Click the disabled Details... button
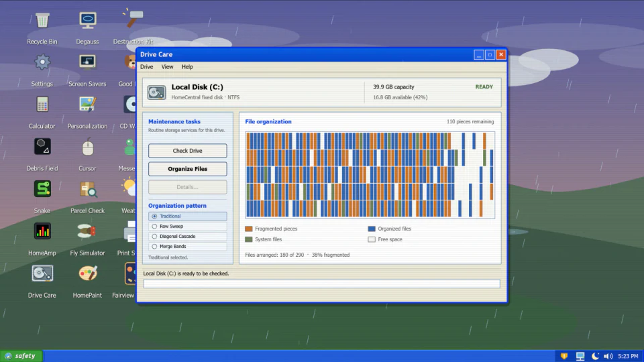 point(188,187)
